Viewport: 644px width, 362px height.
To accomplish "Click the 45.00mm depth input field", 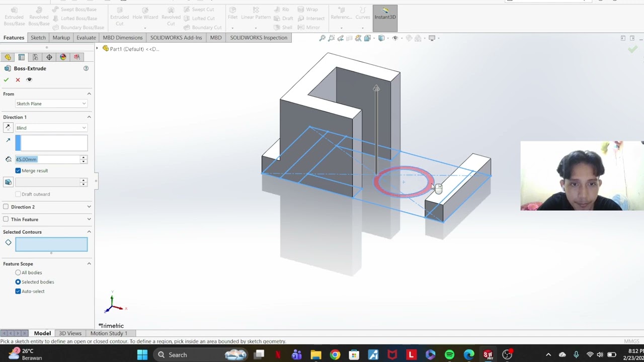I will 47,159.
